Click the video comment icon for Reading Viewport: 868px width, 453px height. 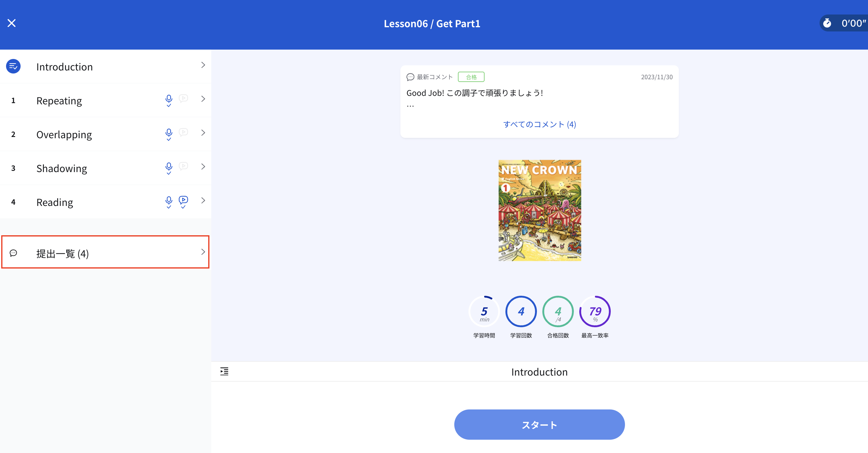tap(183, 202)
